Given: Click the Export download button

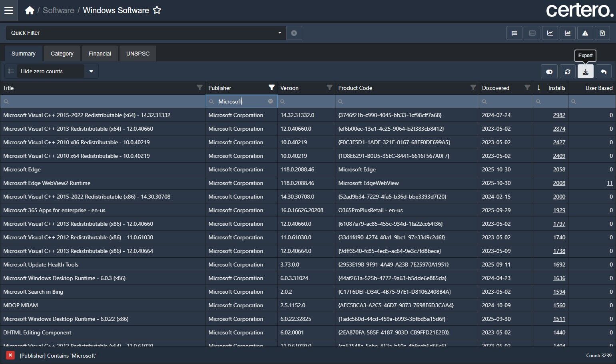Looking at the screenshot, I should tap(585, 72).
